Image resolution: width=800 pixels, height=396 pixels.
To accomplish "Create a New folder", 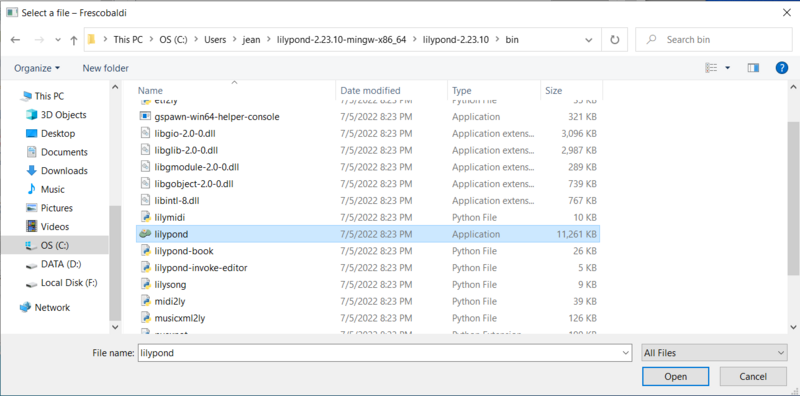I will 106,68.
